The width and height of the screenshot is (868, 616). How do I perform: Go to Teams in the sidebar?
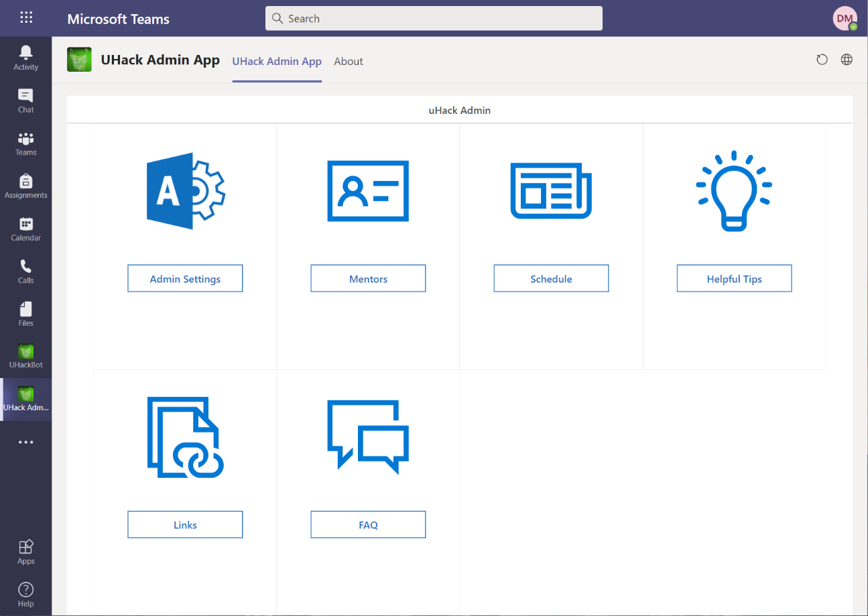(25, 143)
